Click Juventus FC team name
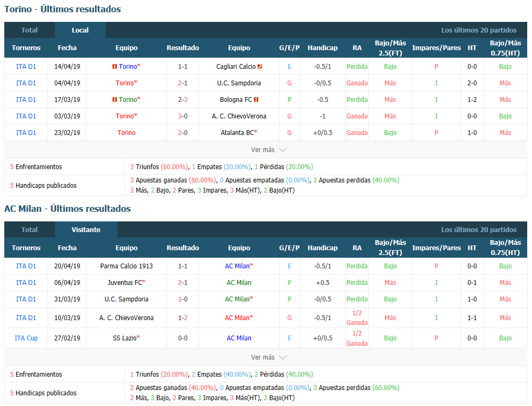This screenshot has width=532, height=406. point(124,283)
